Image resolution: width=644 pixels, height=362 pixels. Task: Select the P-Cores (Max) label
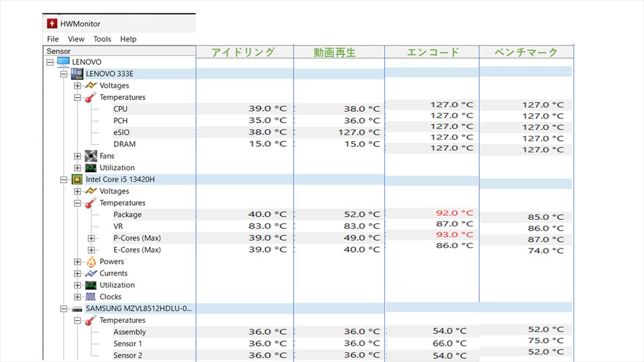pyautogui.click(x=137, y=238)
